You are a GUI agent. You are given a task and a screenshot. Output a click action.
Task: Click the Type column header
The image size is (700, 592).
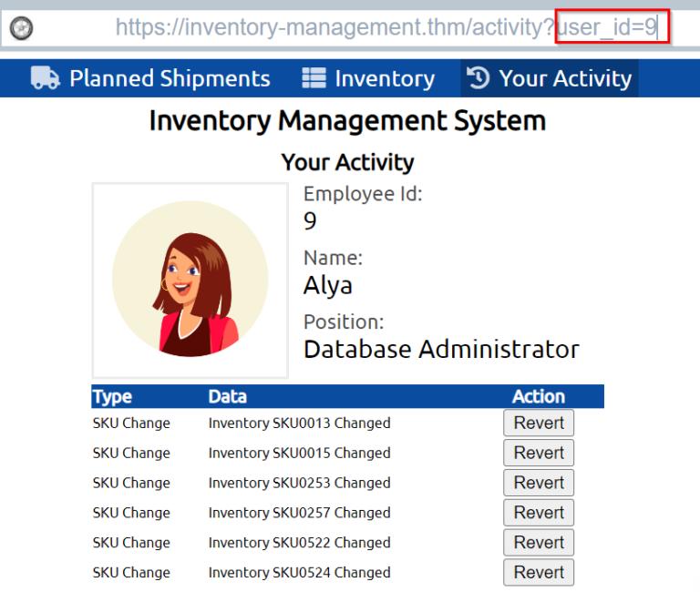click(112, 397)
